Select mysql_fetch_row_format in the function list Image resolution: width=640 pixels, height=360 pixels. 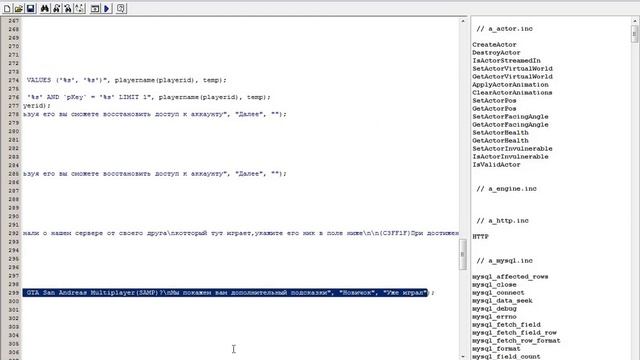[x=516, y=340]
